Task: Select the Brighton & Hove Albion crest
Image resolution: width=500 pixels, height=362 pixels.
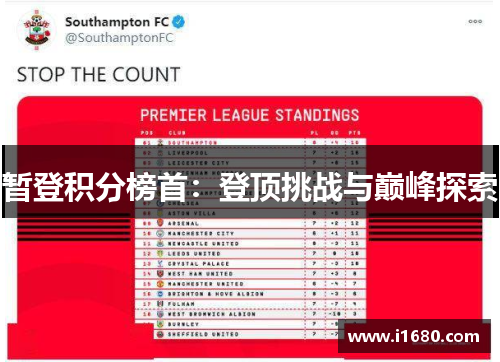Action: tap(160, 294)
